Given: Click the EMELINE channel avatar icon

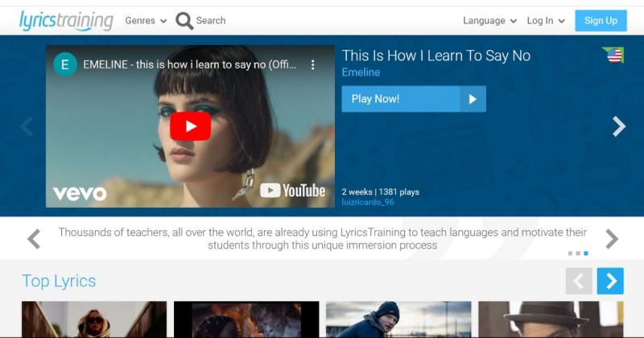Looking at the screenshot, I should point(65,64).
